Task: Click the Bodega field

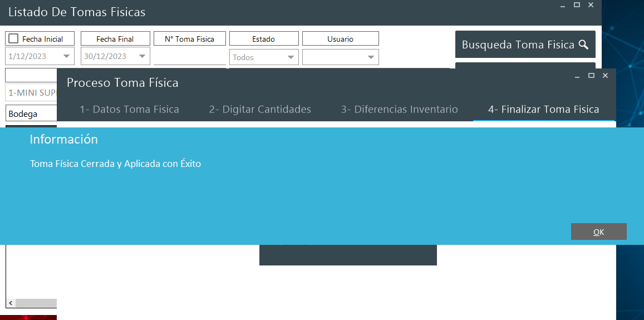Action: coord(31,114)
